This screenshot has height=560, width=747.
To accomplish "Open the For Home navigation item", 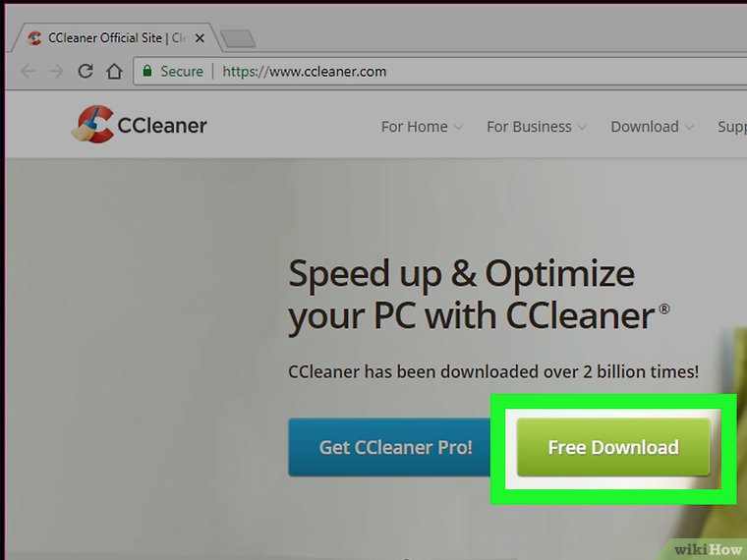I will pos(414,127).
